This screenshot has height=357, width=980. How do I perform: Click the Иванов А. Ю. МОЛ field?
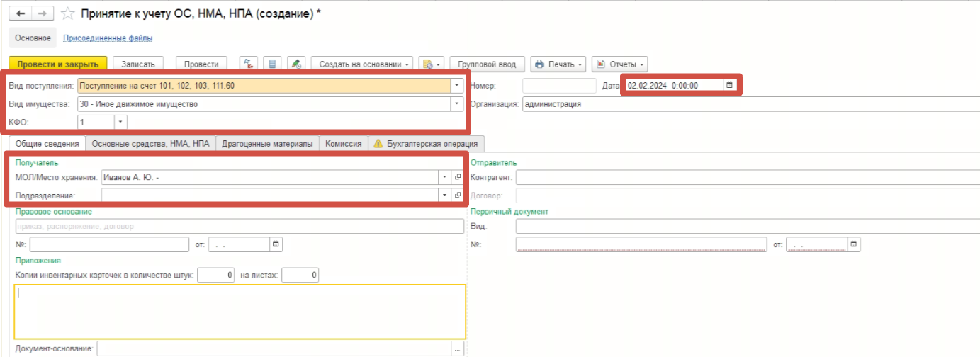pyautogui.click(x=269, y=176)
